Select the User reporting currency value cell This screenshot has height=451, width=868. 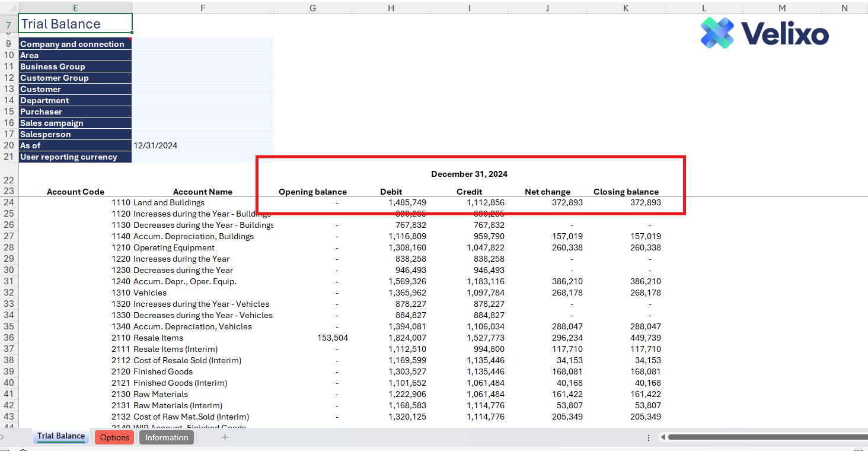coord(202,157)
